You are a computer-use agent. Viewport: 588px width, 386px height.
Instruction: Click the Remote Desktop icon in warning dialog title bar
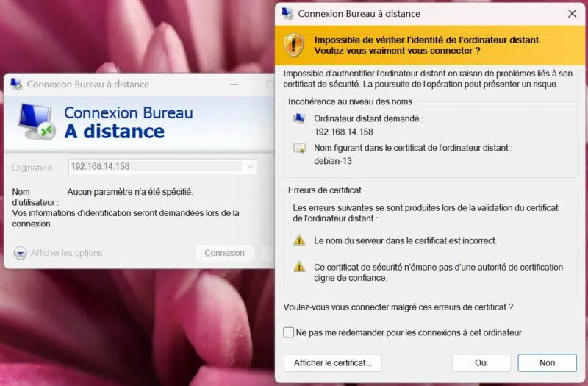pos(287,13)
